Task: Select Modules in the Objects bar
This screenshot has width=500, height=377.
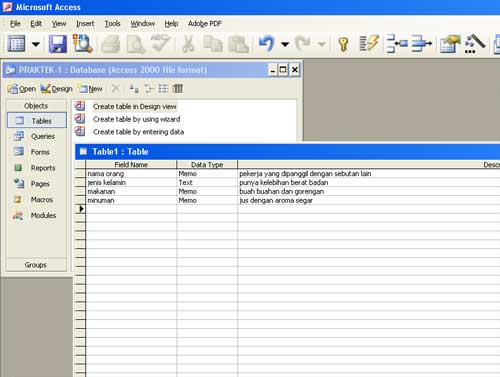Action: click(37, 215)
